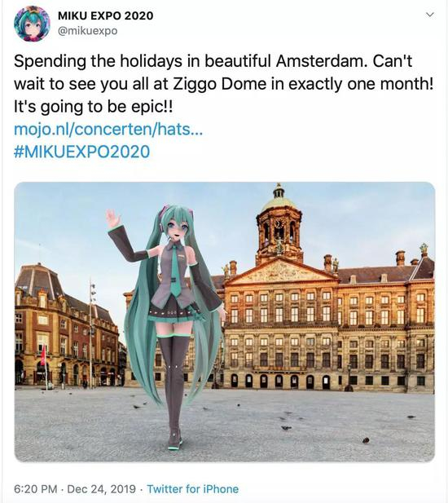The image size is (448, 503).
Task: Open the MIKU EXPO 2020 profile avatar
Action: 32,24
